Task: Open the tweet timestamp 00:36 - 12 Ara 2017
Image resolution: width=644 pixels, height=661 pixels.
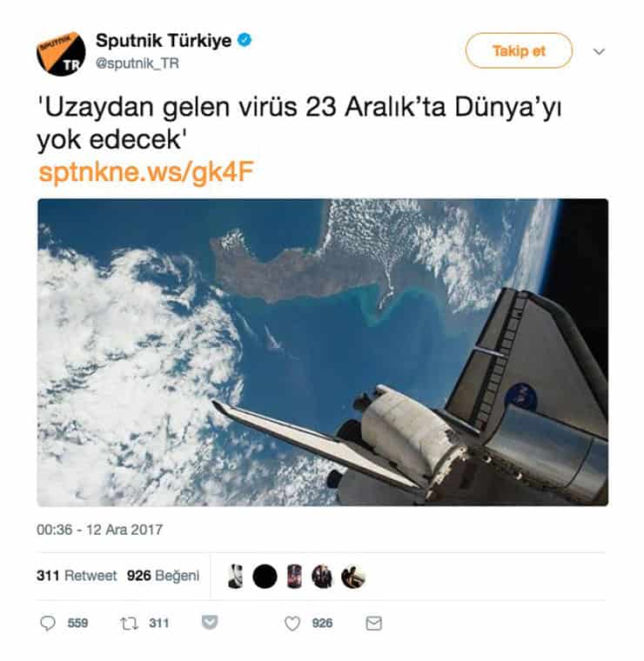Action: [99, 530]
